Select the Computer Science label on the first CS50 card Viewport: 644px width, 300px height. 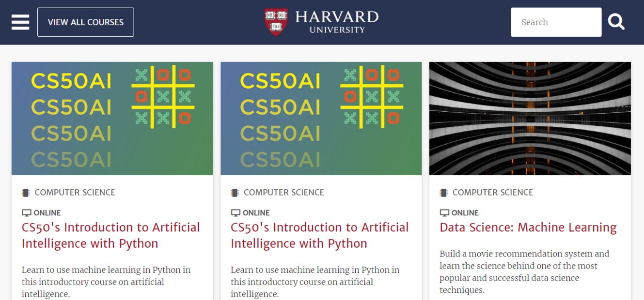(75, 193)
